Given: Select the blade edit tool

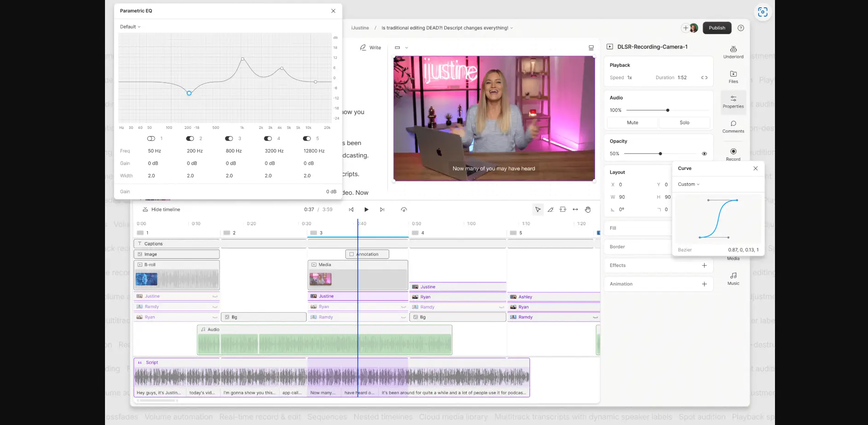Looking at the screenshot, I should point(550,210).
